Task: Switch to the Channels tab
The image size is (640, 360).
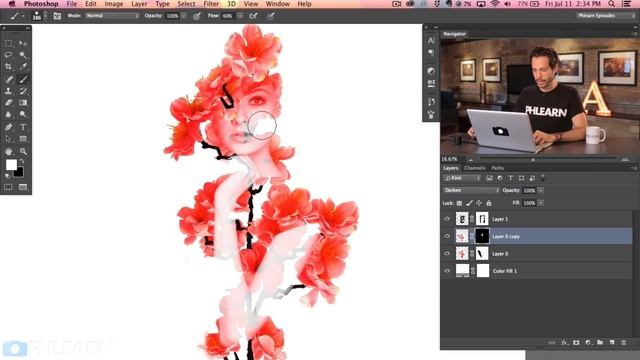Action: point(475,168)
